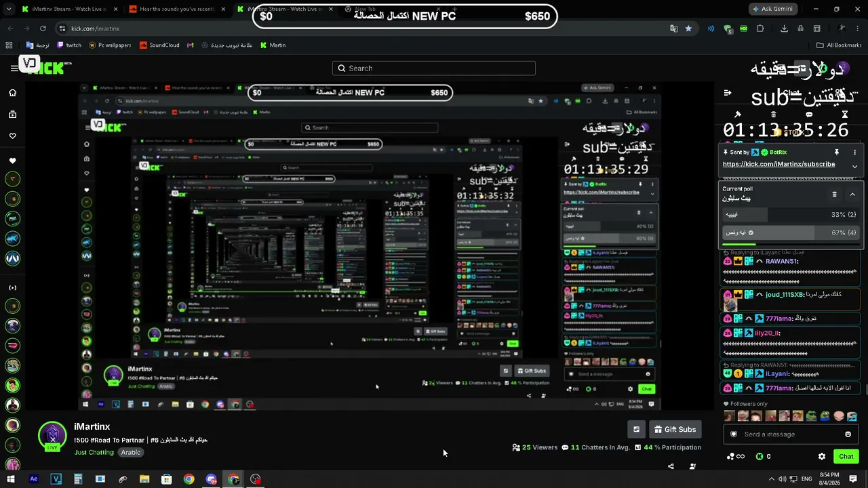The image size is (868, 488).
Task: Open Just Chatting category link
Action: tap(94, 453)
